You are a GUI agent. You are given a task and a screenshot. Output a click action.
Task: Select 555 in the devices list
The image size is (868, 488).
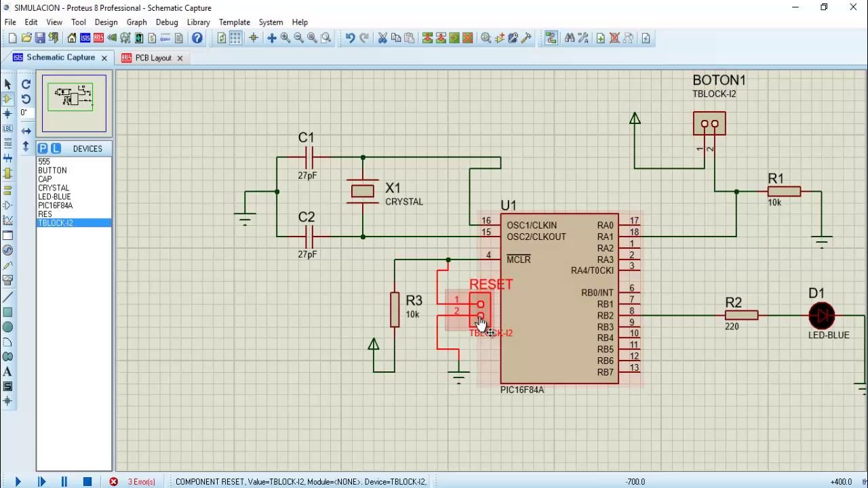74,161
